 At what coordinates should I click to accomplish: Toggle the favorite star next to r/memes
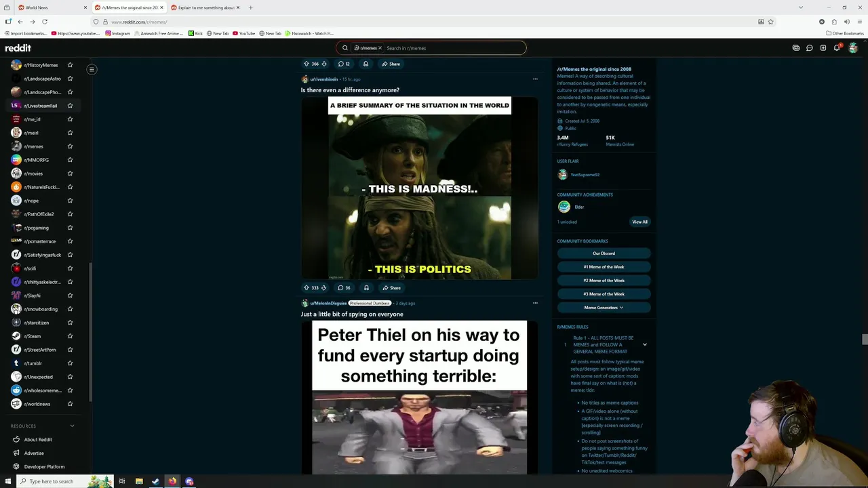70,146
